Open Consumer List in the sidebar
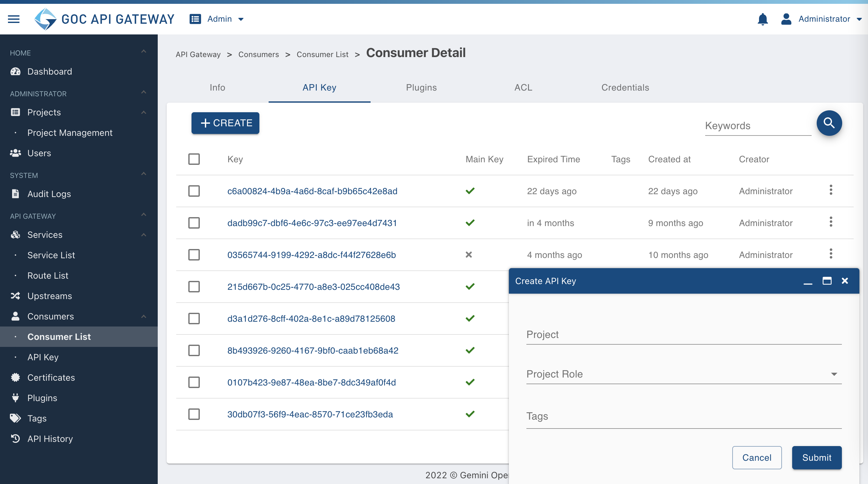868x484 pixels. (79, 337)
